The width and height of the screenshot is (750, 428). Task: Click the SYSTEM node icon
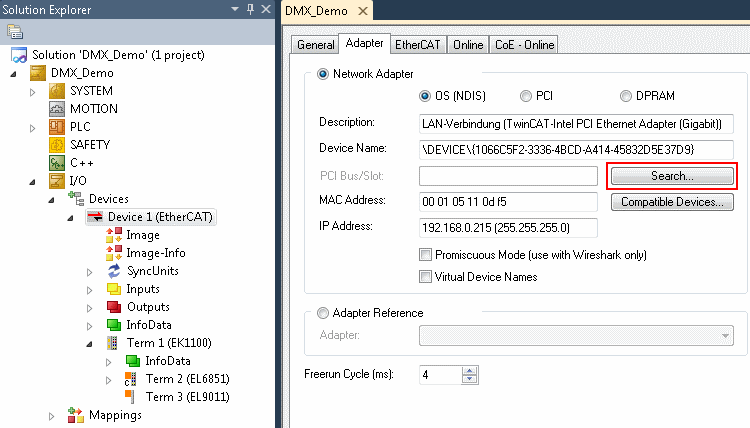pyautogui.click(x=58, y=91)
